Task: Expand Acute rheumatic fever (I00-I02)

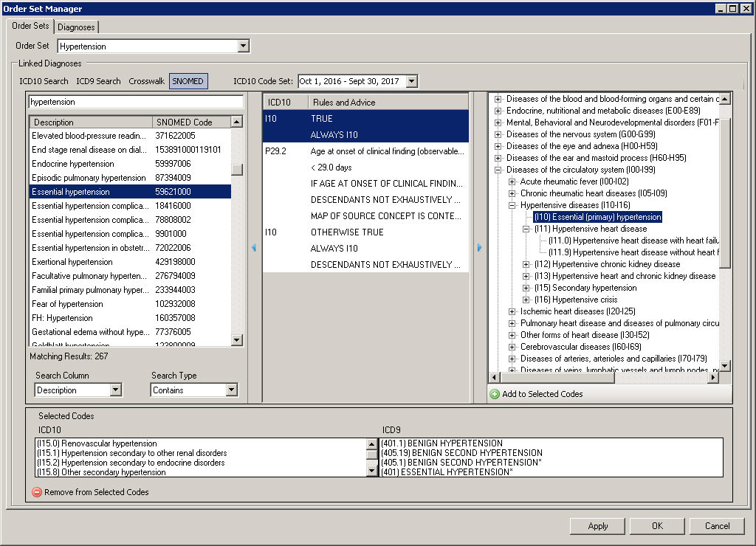Action: [512, 182]
